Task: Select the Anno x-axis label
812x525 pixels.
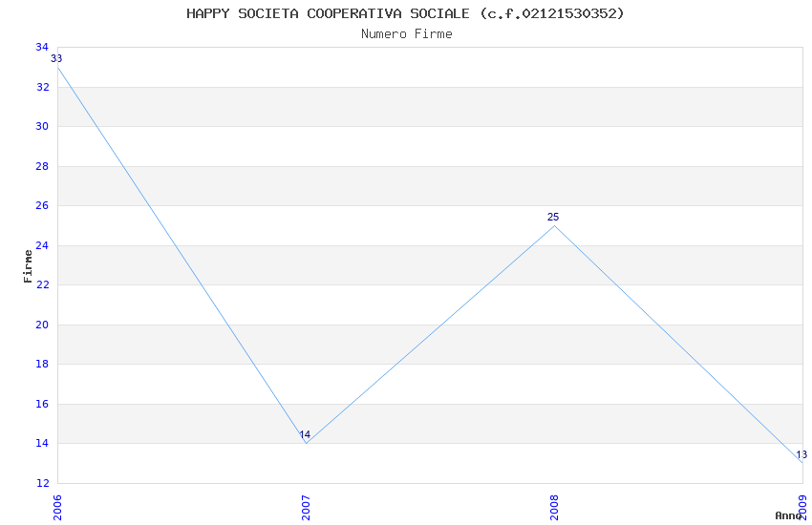Action: 788,515
